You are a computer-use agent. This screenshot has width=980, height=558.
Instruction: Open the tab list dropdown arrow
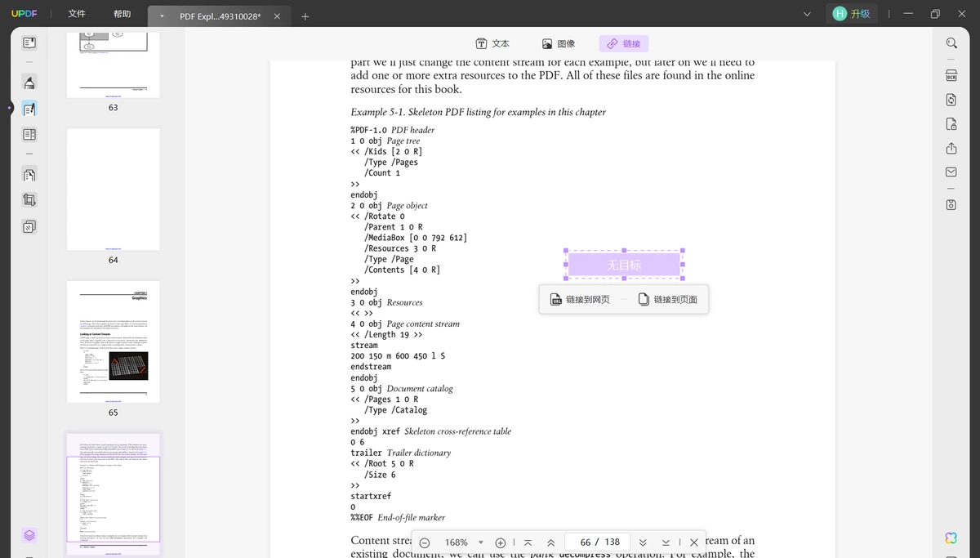[x=162, y=16]
